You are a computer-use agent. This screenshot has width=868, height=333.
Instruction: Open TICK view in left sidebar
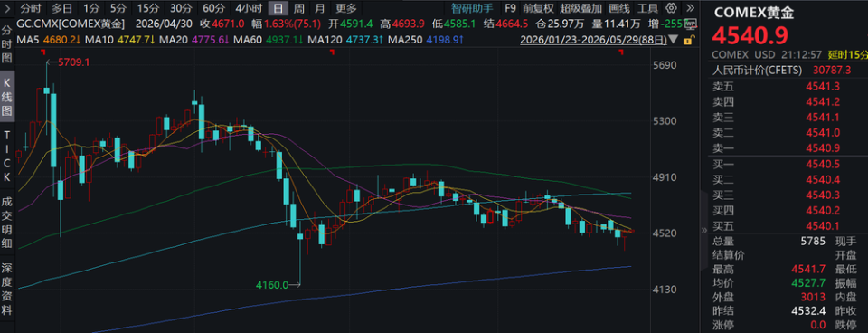coord(6,157)
